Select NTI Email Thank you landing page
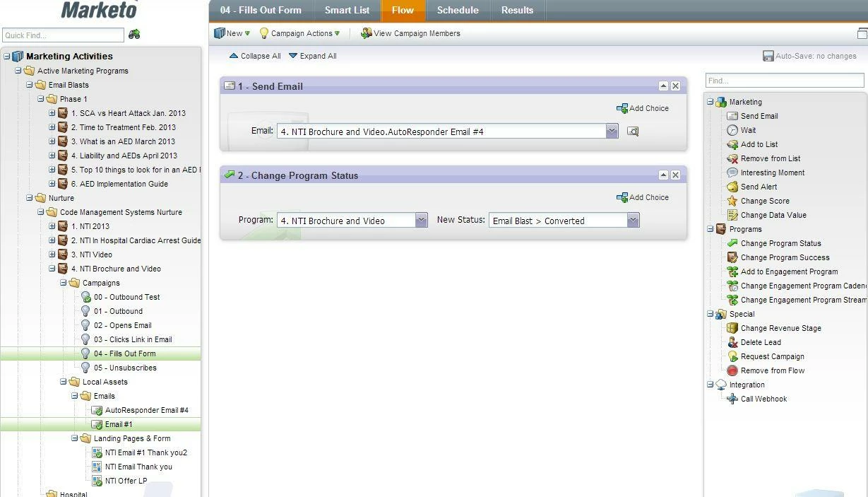This screenshot has height=497, width=868. point(138,467)
